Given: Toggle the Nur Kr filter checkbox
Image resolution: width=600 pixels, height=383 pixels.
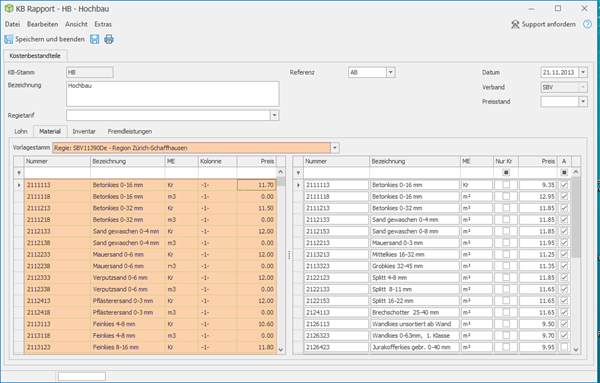Looking at the screenshot, I should 506,173.
